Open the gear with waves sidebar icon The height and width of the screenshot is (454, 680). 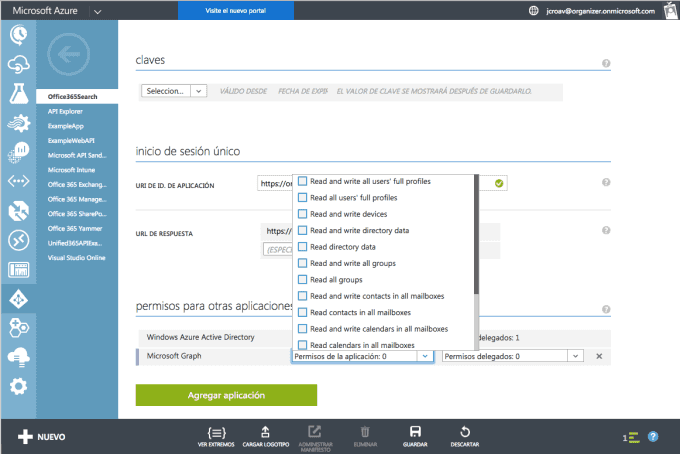18,123
